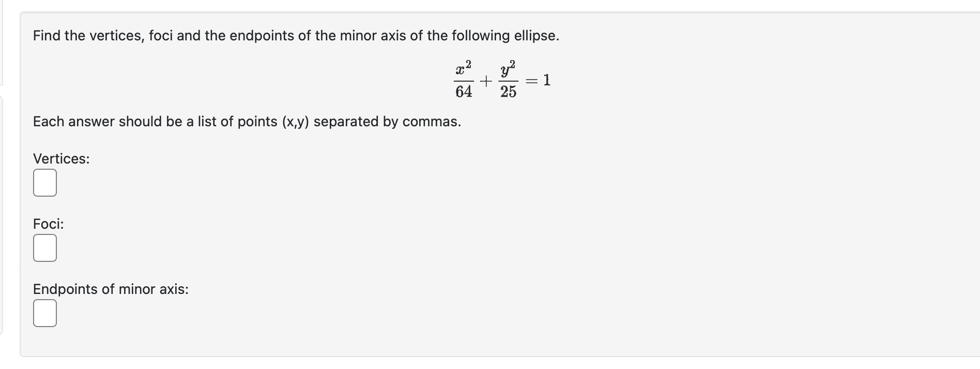Click the equals 1 in the equation
980x369 pixels.
coord(538,80)
